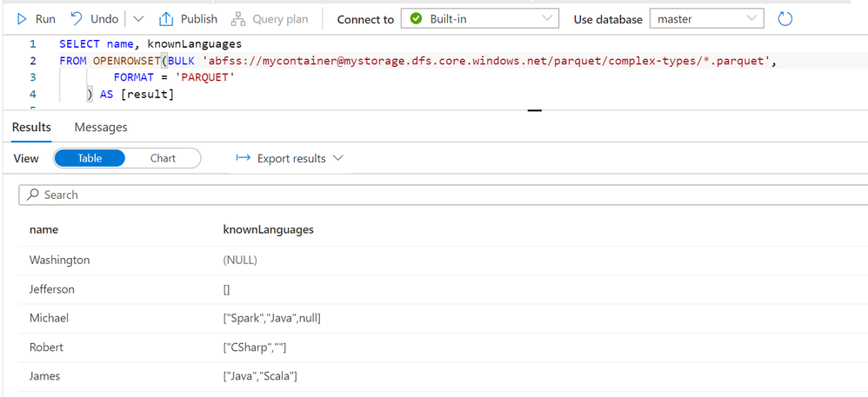This screenshot has height=397, width=868.
Task: Click the Run play icon
Action: click(23, 19)
